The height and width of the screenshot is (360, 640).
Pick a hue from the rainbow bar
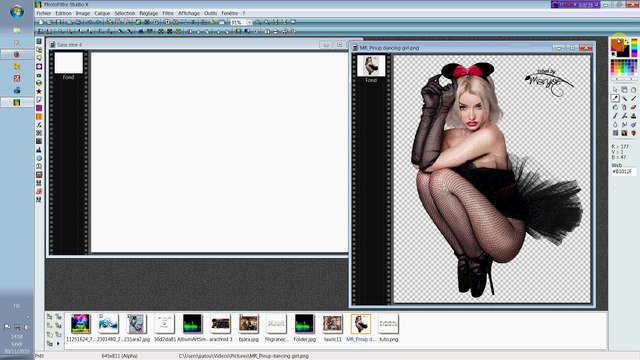(x=634, y=47)
